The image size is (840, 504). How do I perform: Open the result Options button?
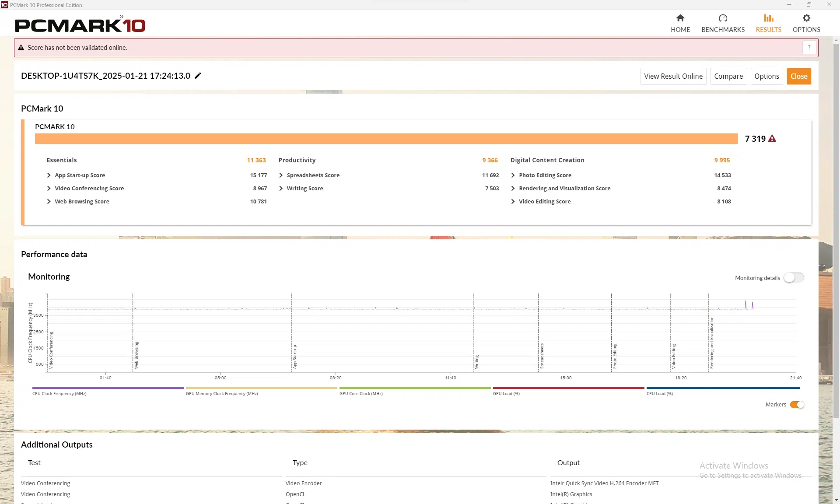(766, 76)
